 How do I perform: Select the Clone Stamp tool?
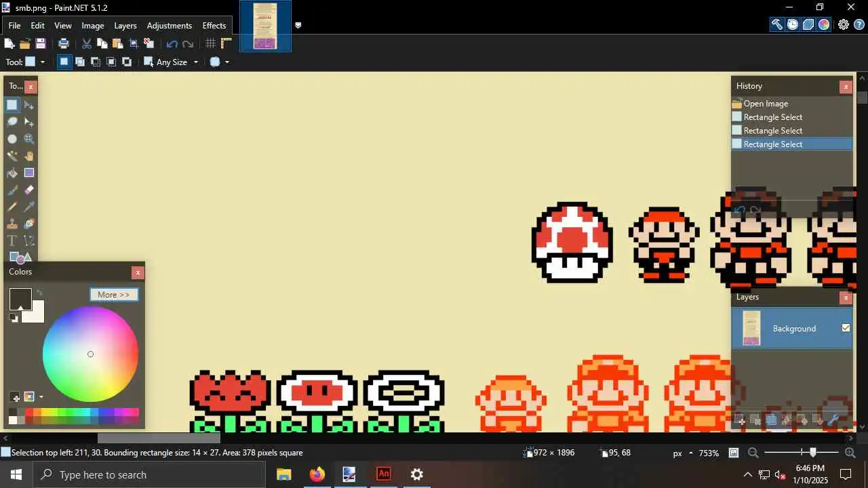12,224
